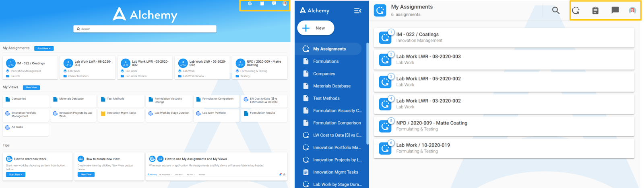Open Formulation Results view card
The width and height of the screenshot is (644, 188).
coord(264,115)
